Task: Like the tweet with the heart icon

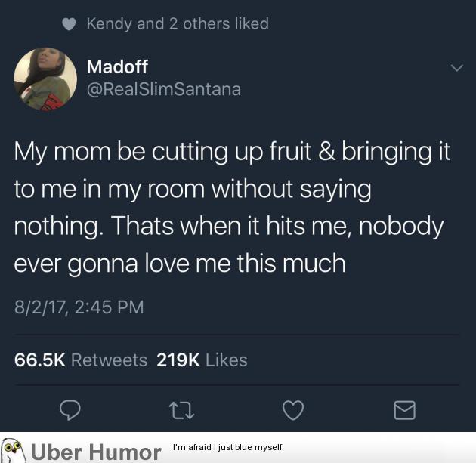Action: point(293,410)
